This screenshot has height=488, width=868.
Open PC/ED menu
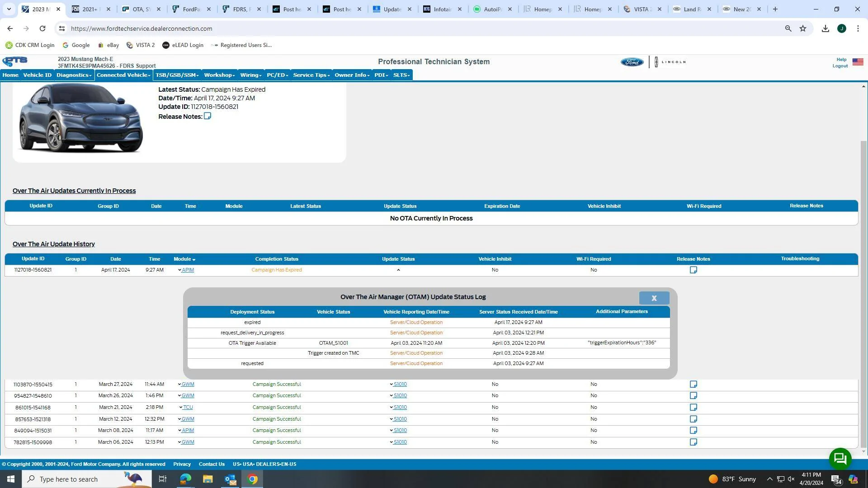[x=277, y=75]
